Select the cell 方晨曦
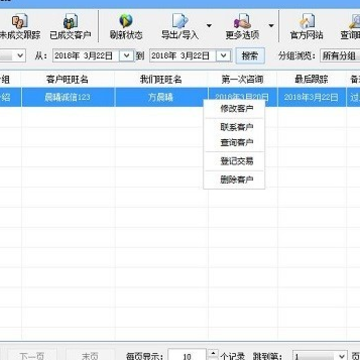This screenshot has width=360, height=360. click(161, 97)
